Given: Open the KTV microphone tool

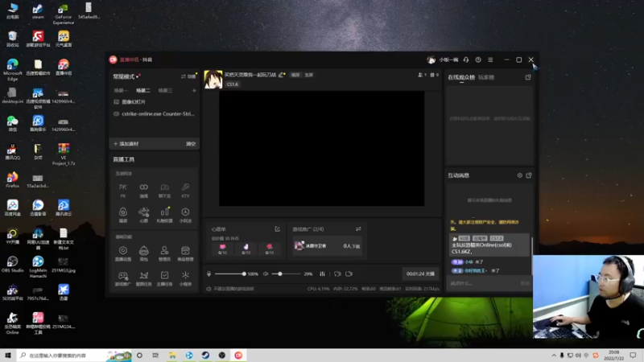Looking at the screenshot, I should point(186,191).
